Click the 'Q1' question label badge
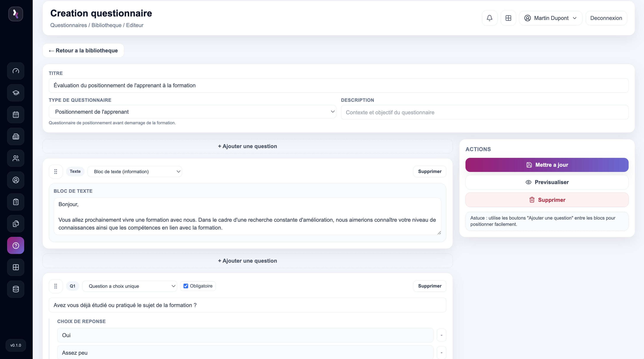 (72, 286)
